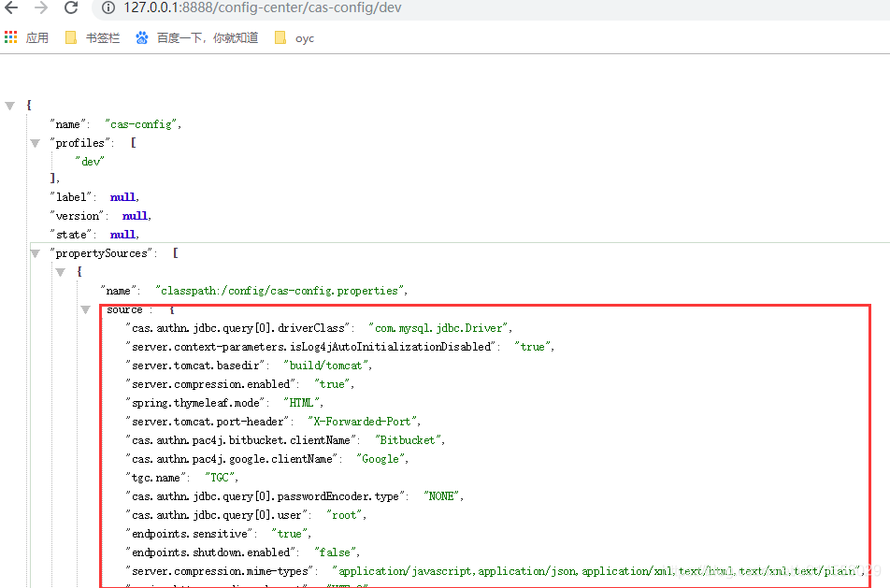Select the "Bitbucket" clientName value
Viewport: 890px width, 588px height.
coord(409,440)
